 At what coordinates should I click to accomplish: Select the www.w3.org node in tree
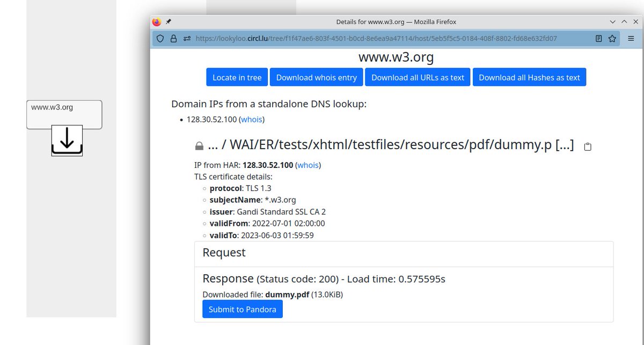pos(64,114)
